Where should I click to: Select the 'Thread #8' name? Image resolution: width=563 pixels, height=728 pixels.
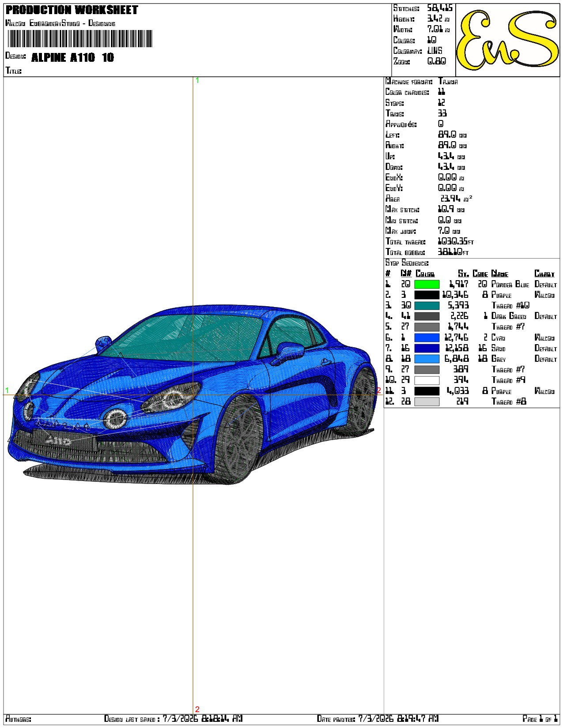tap(509, 402)
